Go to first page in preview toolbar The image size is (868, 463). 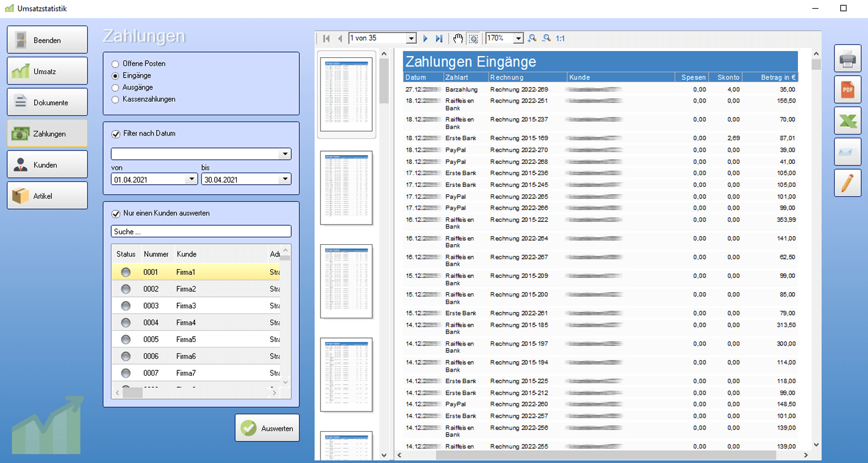[326, 38]
